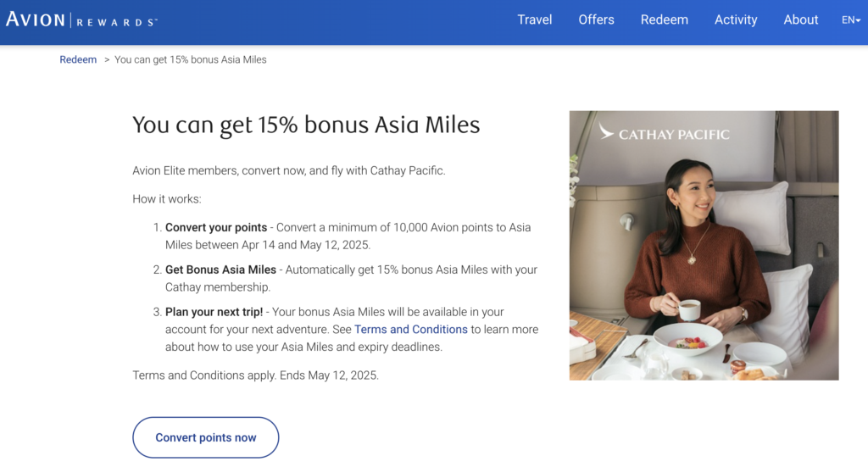The image size is (868, 467).
Task: Follow the Terms and Conditions link
Action: (x=411, y=329)
